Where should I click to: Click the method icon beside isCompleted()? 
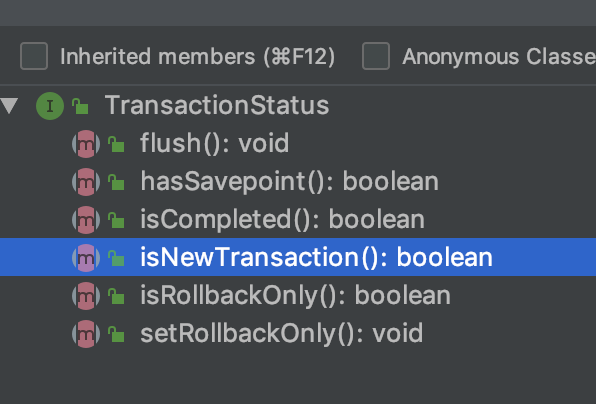pos(86,220)
